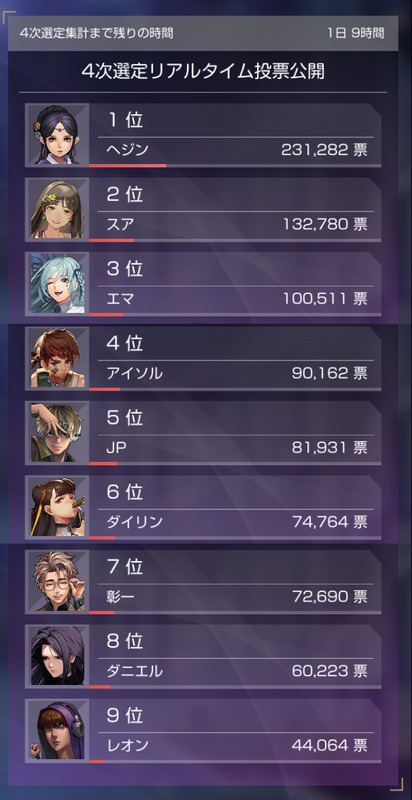Select the 4次選定集計まで残りの時間 header bar

pyautogui.click(x=203, y=33)
